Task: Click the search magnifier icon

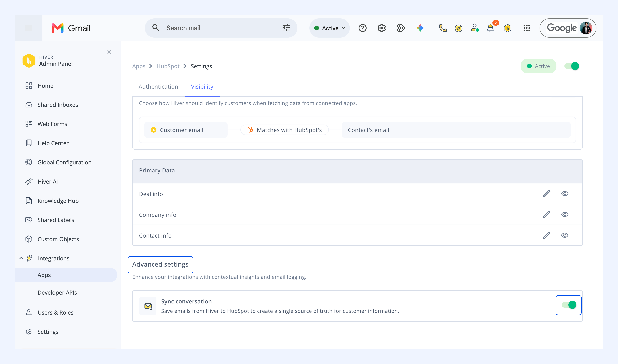Action: (x=155, y=28)
